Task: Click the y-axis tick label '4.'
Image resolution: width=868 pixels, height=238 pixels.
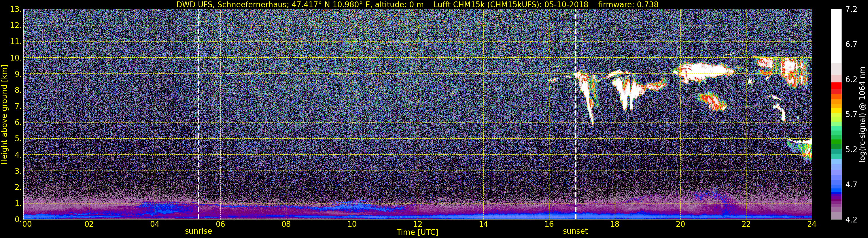Action: click(x=18, y=155)
